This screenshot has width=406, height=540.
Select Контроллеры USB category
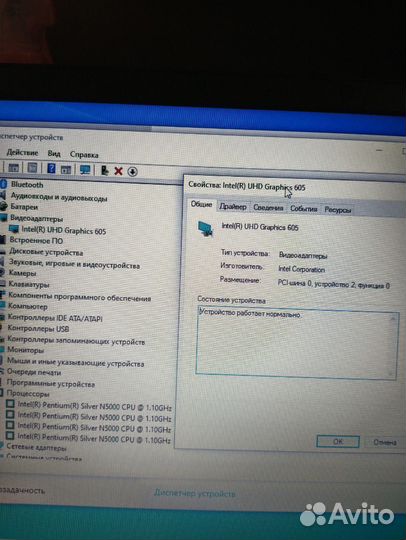38,329
